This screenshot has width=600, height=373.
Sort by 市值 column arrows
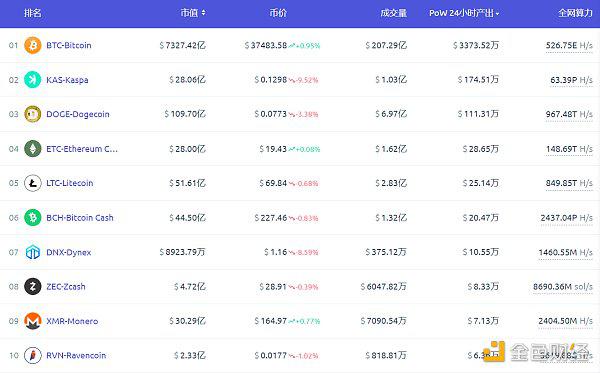point(204,13)
